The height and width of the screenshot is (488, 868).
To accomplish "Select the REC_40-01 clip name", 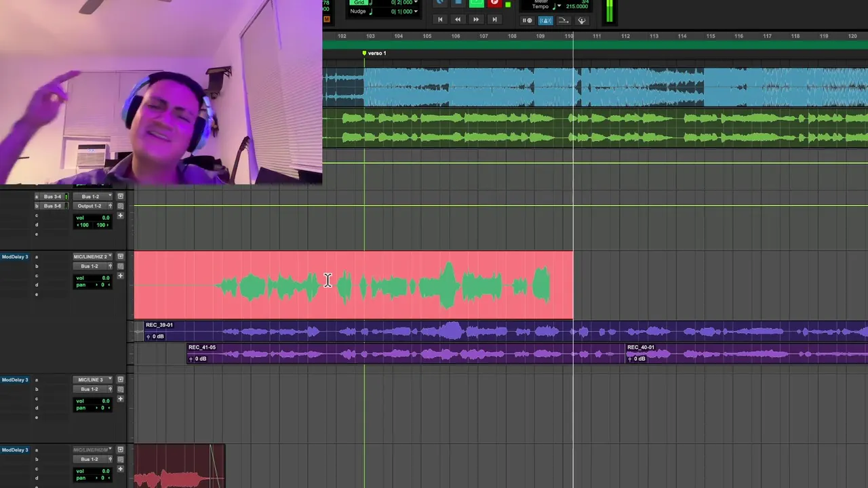I will tap(641, 347).
